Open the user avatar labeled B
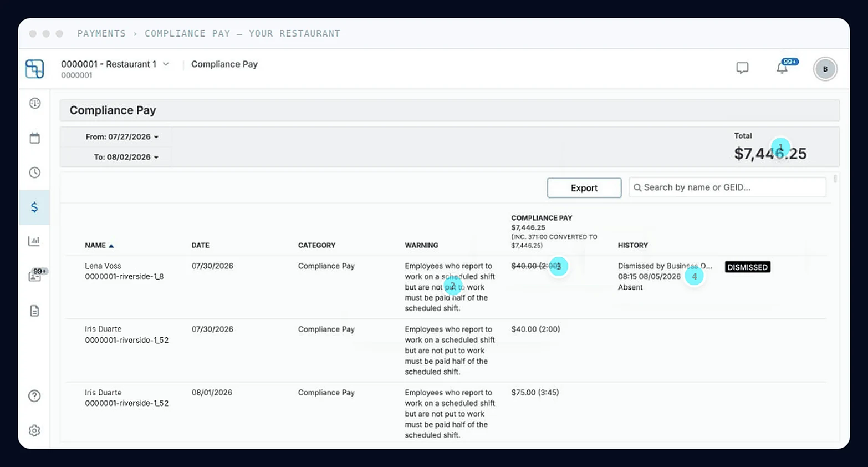The width and height of the screenshot is (868, 467). pyautogui.click(x=825, y=69)
